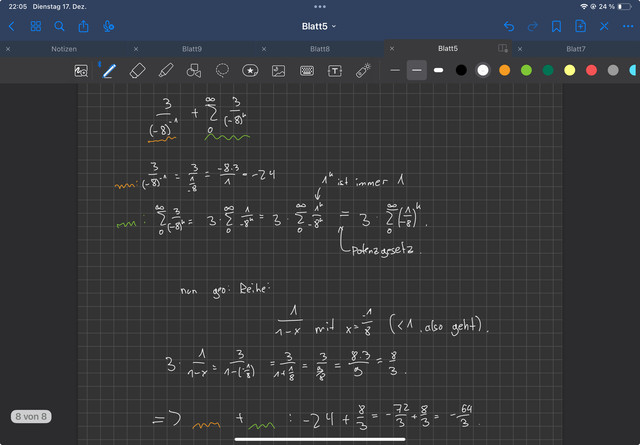Select the Shapes tool
This screenshot has height=445, width=640.
[x=193, y=71]
